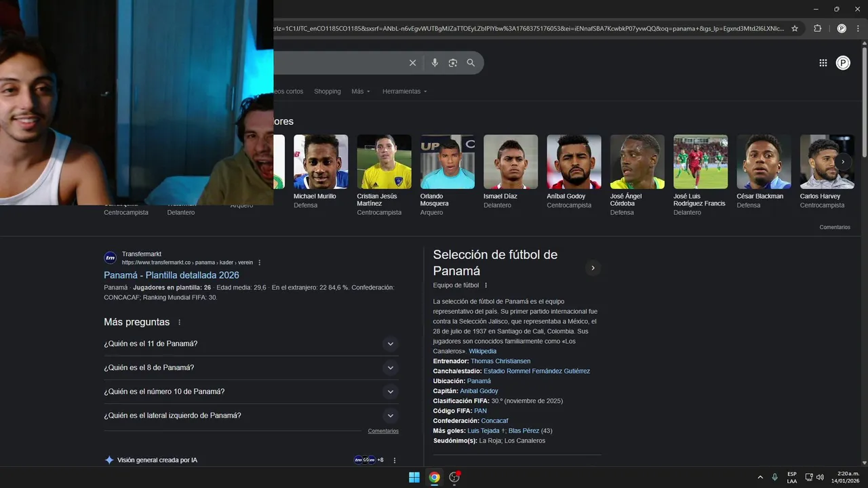Image resolution: width=868 pixels, height=488 pixels.
Task: Click the Transfermarkt site favicon
Action: (110, 258)
